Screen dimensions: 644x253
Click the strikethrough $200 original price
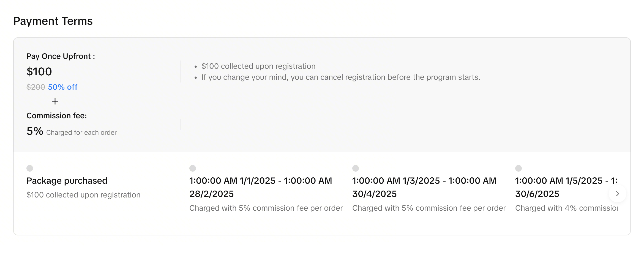pos(36,87)
